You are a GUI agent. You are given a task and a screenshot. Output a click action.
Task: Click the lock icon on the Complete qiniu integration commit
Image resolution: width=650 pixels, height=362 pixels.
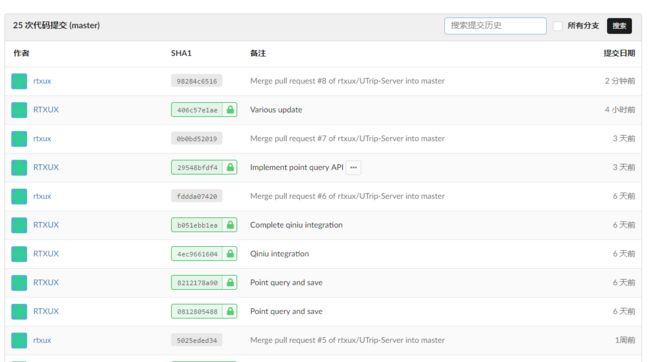coord(230,225)
